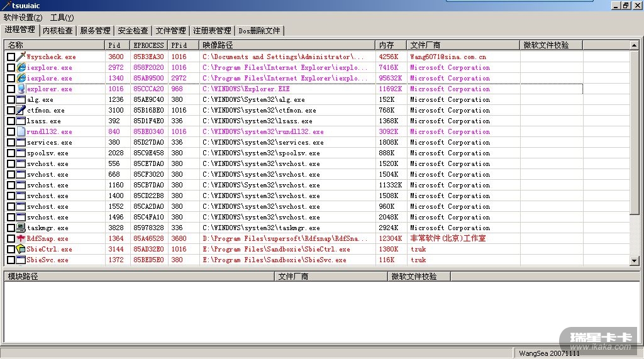644x359 pixels.
Task: Sort by the PPid column header
Action: tap(183, 45)
